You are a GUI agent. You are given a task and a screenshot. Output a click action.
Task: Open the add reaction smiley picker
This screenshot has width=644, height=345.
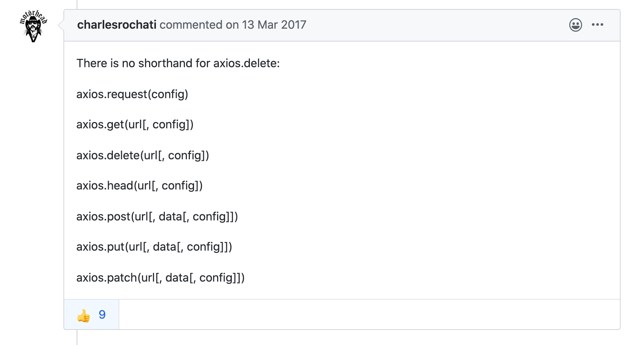click(575, 25)
